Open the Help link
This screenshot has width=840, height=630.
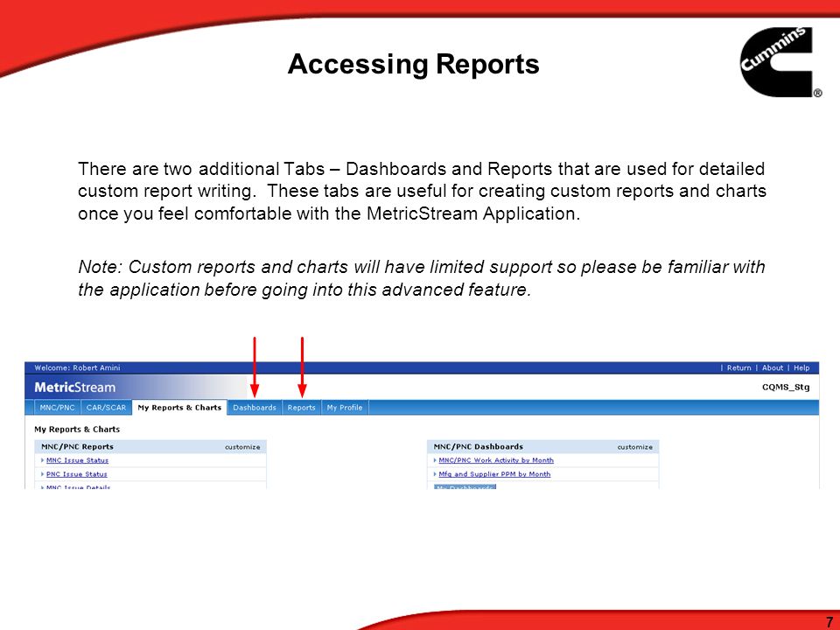(801, 368)
